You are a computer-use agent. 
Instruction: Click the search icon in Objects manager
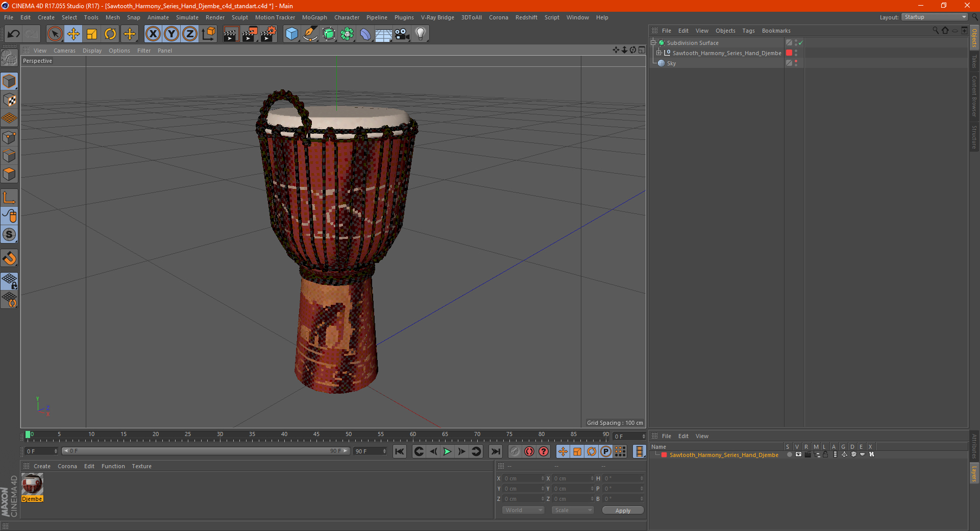(x=936, y=31)
